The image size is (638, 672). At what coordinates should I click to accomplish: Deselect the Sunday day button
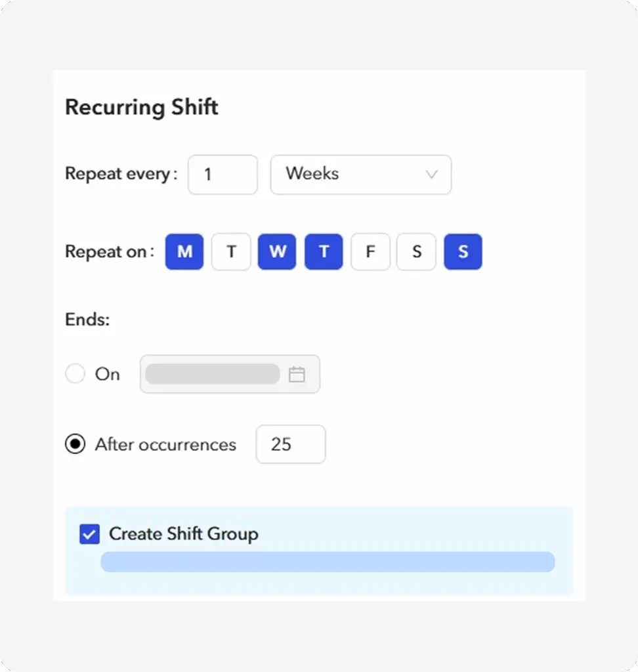click(x=463, y=251)
